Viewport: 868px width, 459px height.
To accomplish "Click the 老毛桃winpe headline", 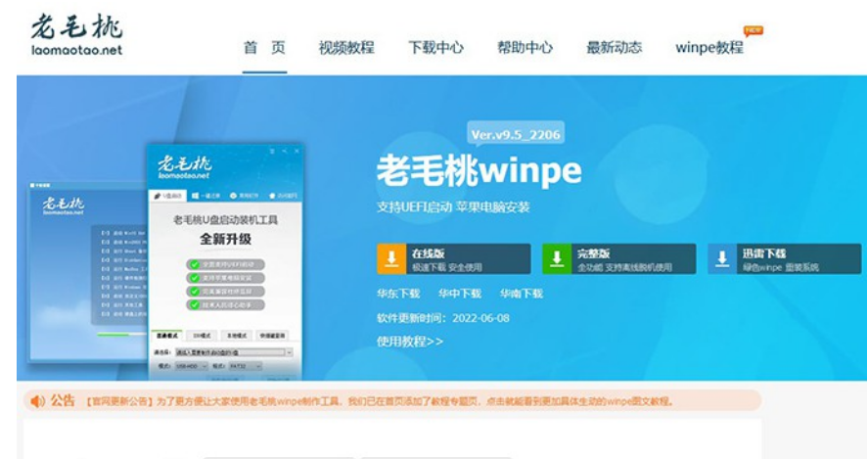I will coord(480,170).
